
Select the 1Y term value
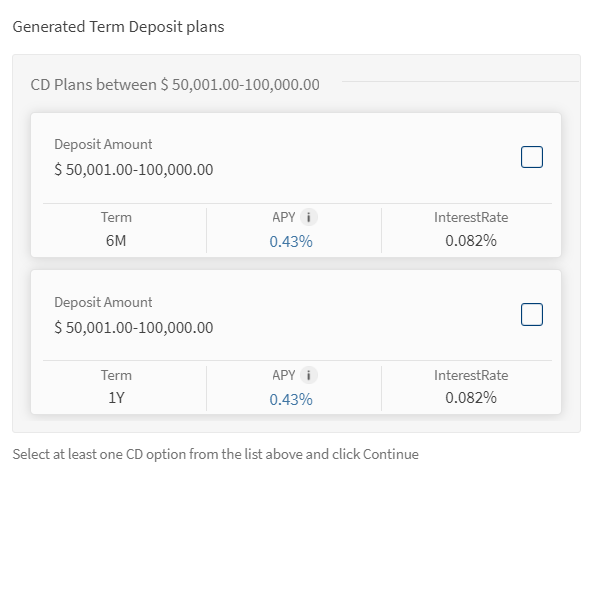coord(116,398)
